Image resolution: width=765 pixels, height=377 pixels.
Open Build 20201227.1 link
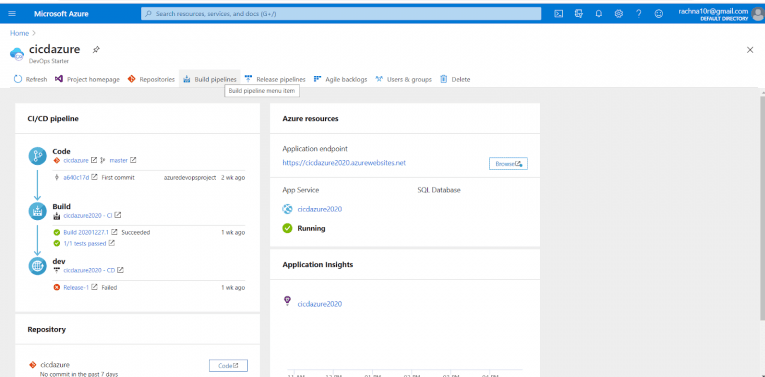pos(86,232)
